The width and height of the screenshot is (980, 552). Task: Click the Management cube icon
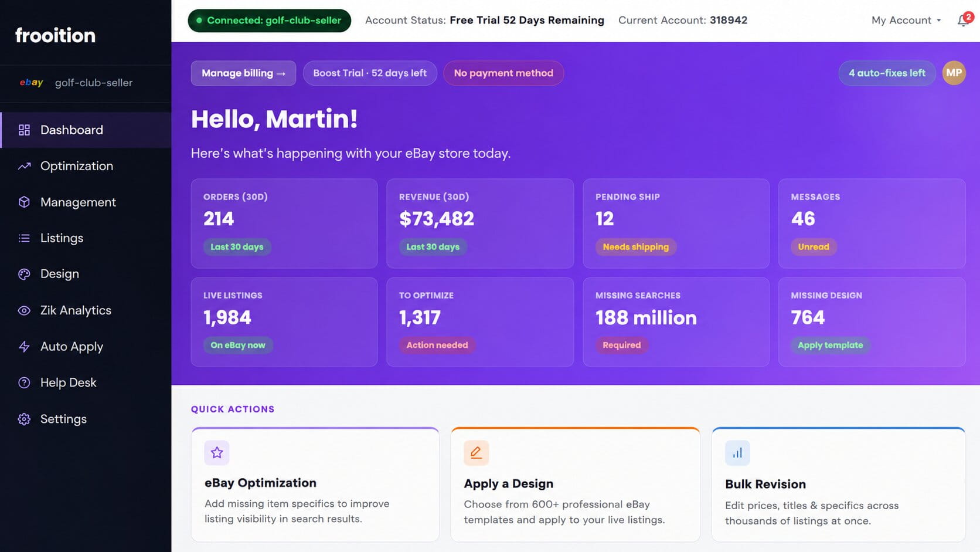click(x=24, y=202)
